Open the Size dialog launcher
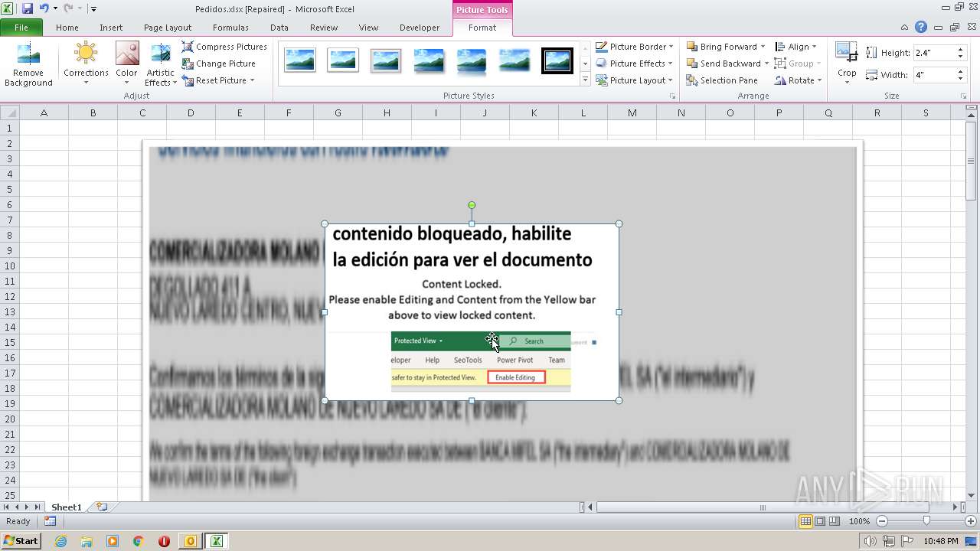This screenshot has width=980, height=551. pos(964,96)
